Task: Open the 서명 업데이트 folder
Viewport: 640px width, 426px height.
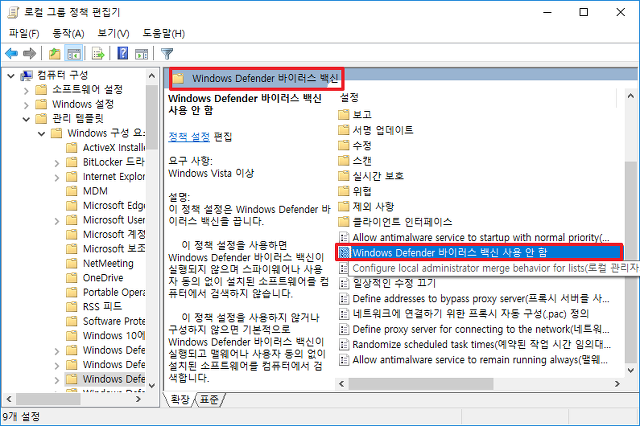Action: point(376,130)
